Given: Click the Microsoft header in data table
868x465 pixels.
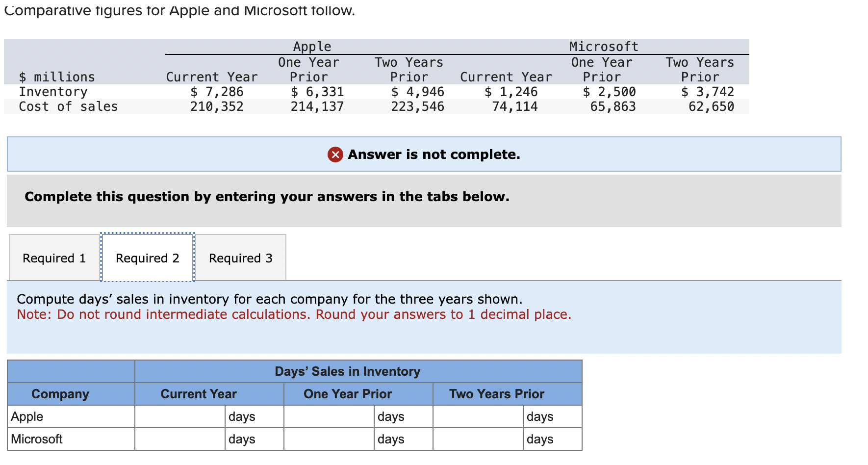Looking at the screenshot, I should tap(604, 47).
